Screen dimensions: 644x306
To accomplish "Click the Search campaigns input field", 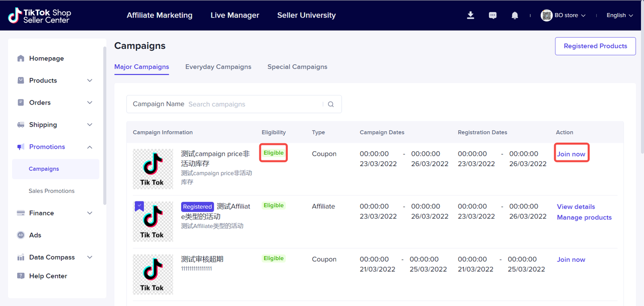I will tap(254, 105).
